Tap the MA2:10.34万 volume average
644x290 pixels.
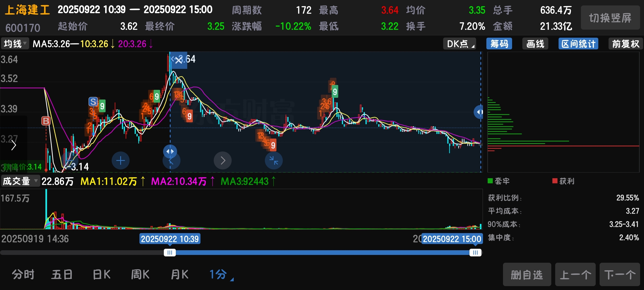pos(179,181)
